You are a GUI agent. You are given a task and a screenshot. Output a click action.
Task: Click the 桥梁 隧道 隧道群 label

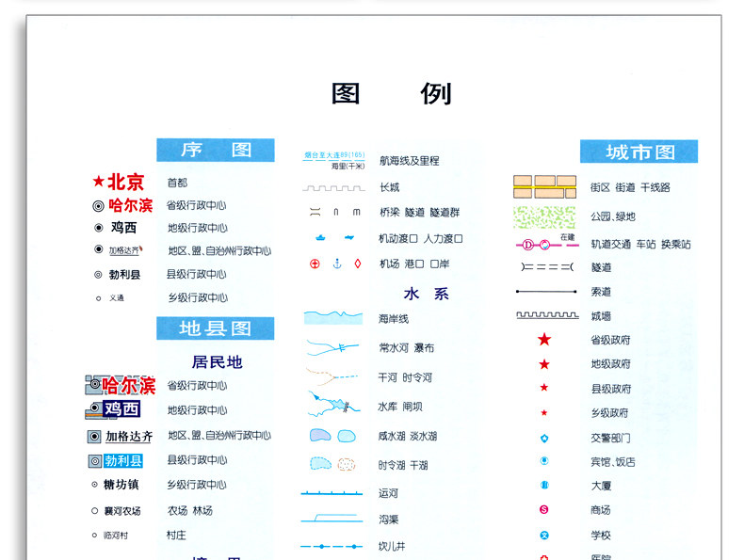click(420, 212)
